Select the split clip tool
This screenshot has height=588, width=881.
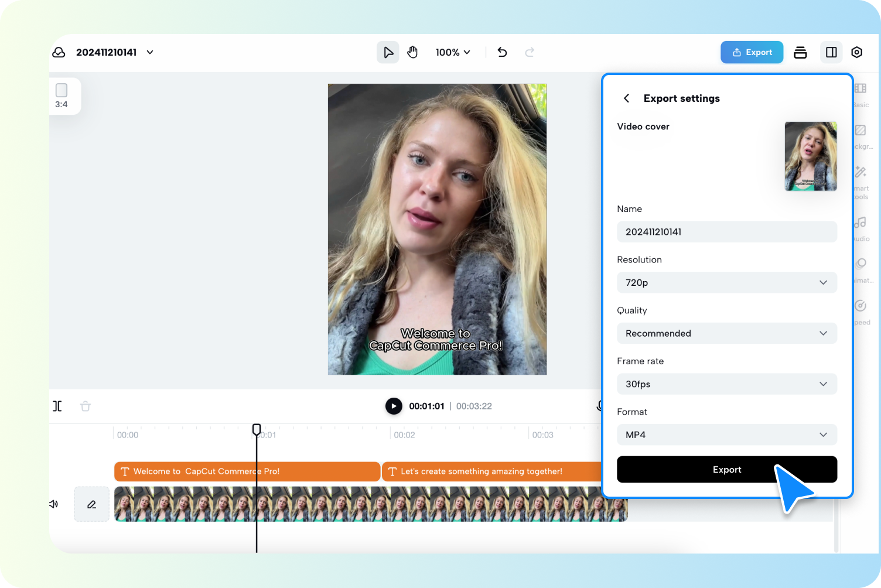click(x=57, y=406)
